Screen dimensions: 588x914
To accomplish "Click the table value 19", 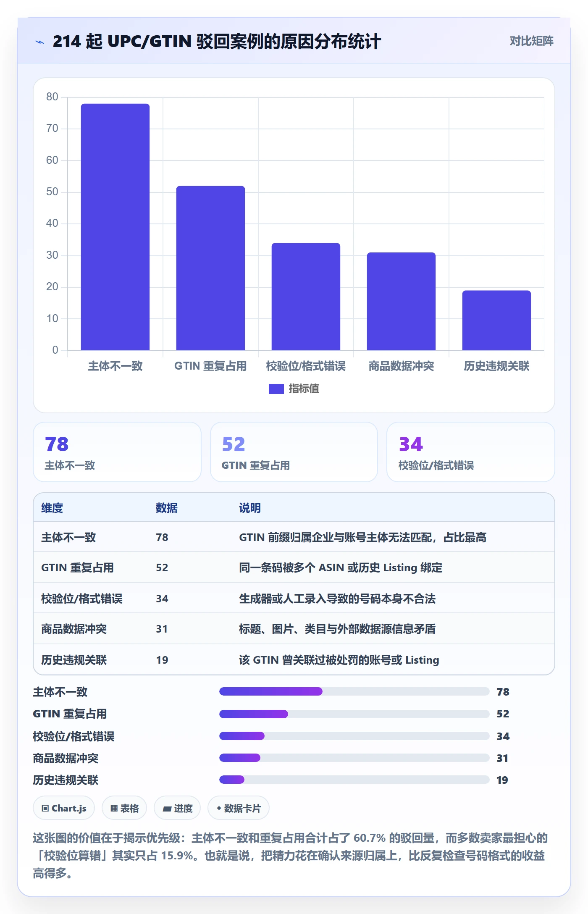I will 162,660.
